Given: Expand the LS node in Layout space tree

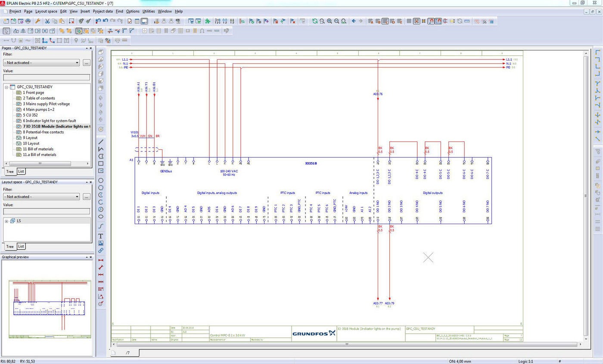Looking at the screenshot, I should 6,221.
